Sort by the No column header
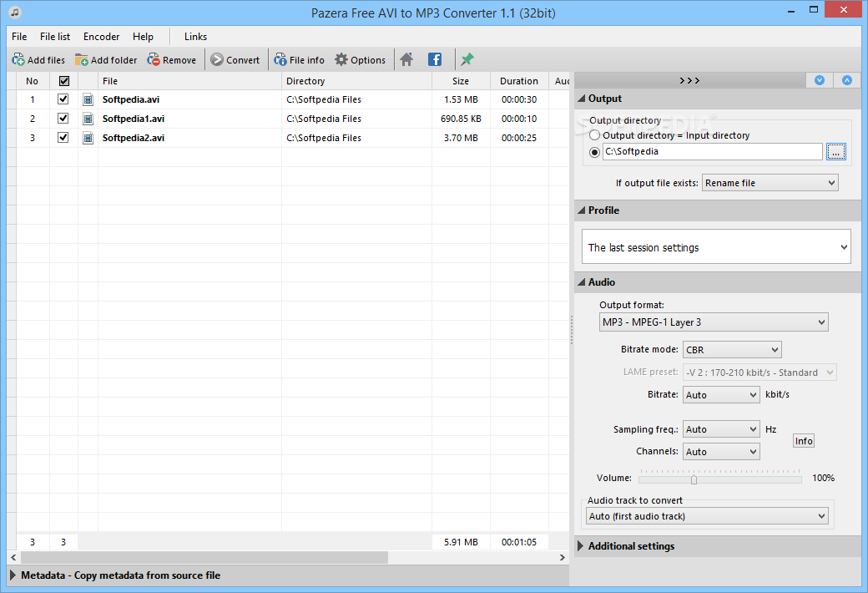Viewport: 868px width, 593px height. (x=32, y=81)
